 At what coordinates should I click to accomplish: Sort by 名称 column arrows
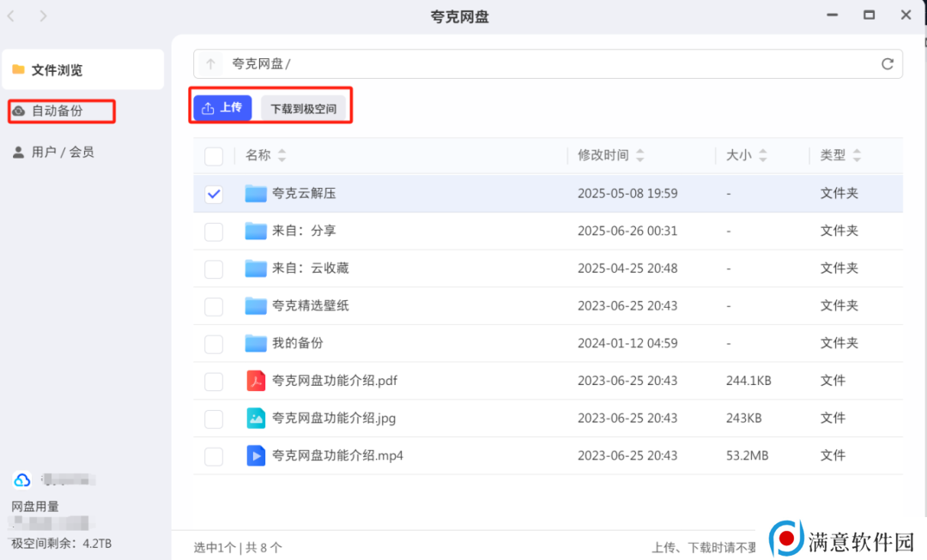coord(282,155)
